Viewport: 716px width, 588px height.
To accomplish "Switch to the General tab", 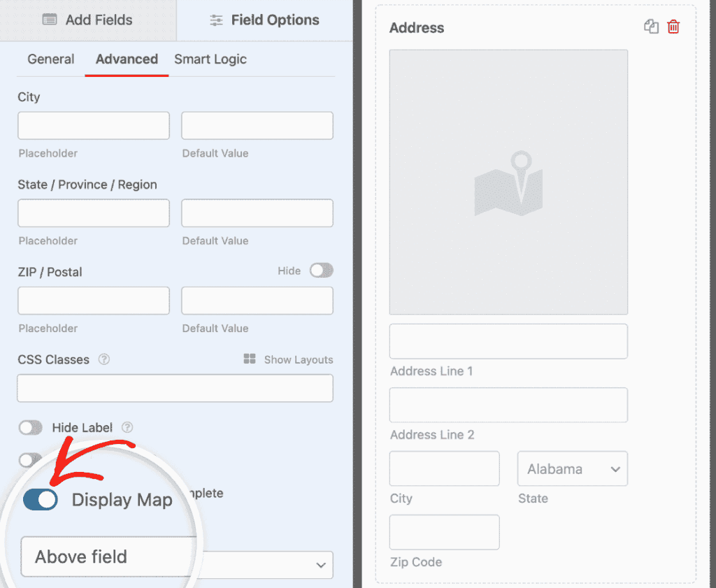I will pyautogui.click(x=51, y=59).
